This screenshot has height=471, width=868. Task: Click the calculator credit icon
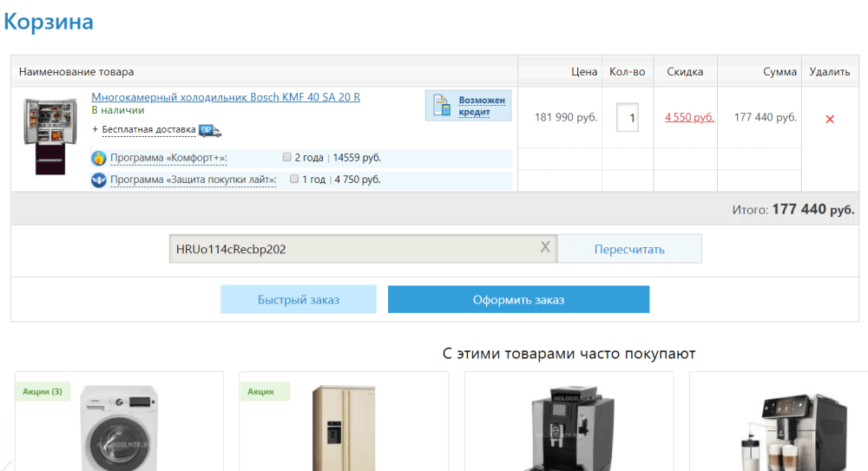tap(441, 105)
